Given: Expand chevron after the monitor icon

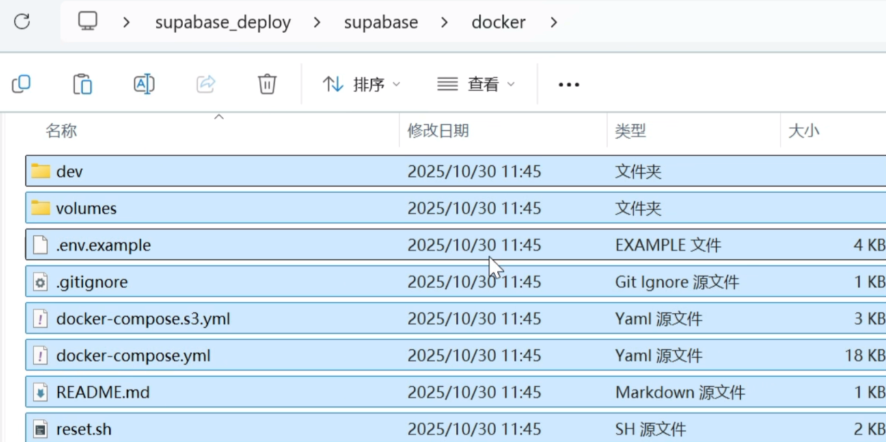Looking at the screenshot, I should pyautogui.click(x=127, y=22).
